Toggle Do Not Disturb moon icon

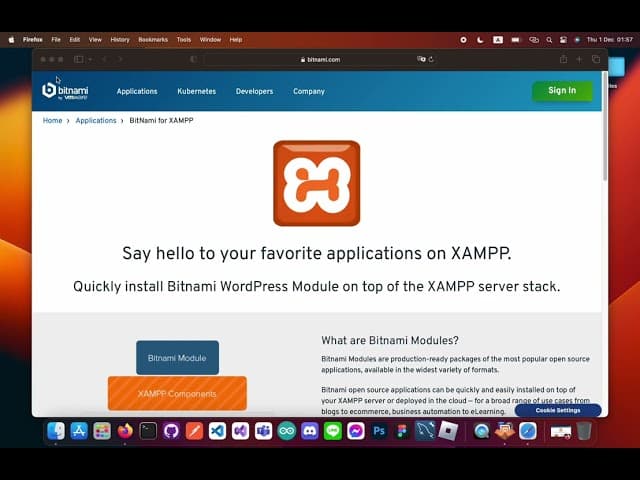coord(480,40)
